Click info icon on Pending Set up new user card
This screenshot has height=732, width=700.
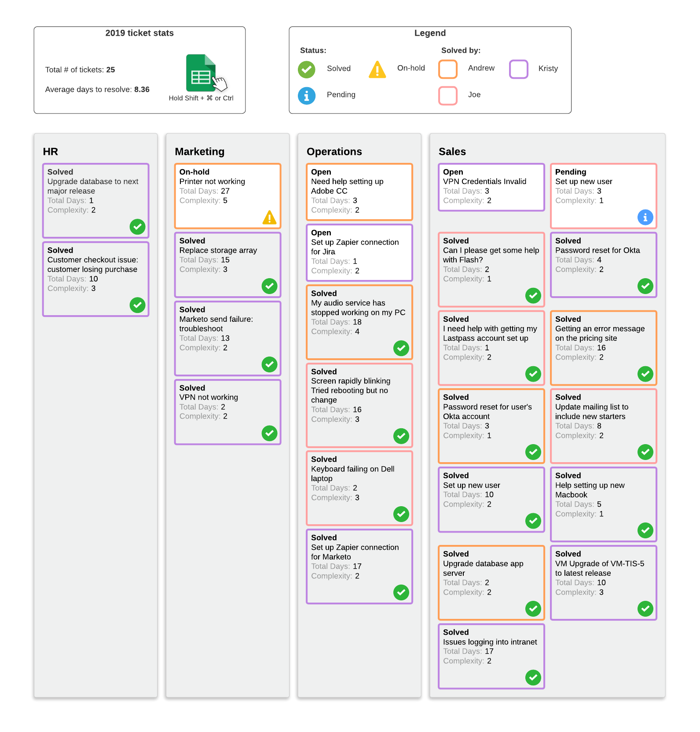[645, 217]
